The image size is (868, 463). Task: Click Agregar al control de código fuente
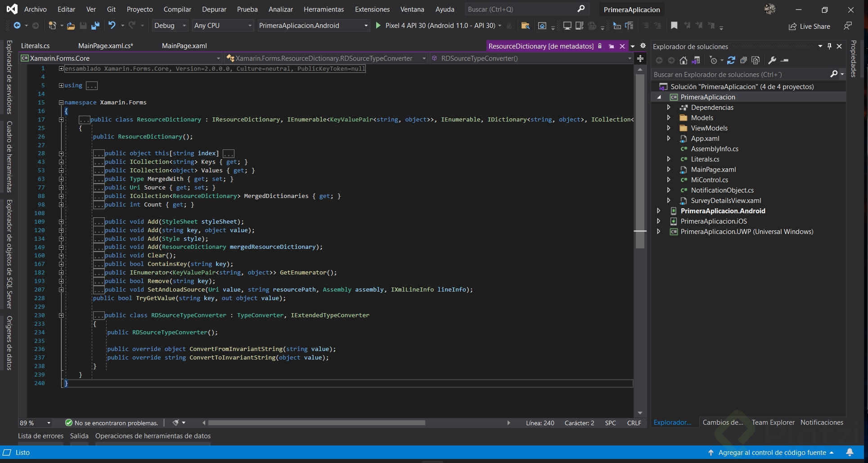click(772, 453)
